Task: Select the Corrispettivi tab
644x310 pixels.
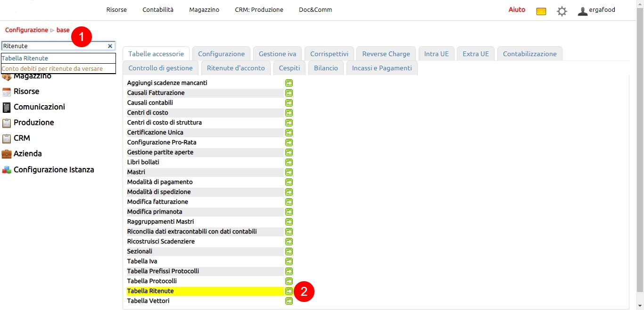Action: [x=329, y=54]
